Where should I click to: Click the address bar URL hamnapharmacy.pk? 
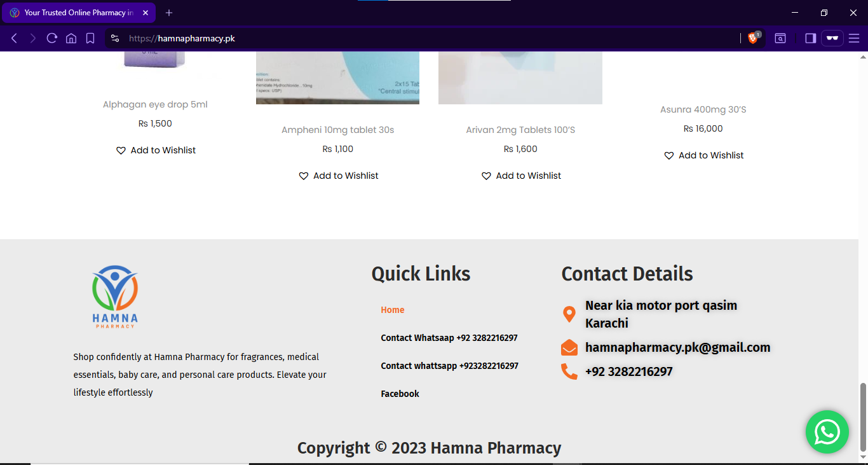pyautogui.click(x=182, y=38)
